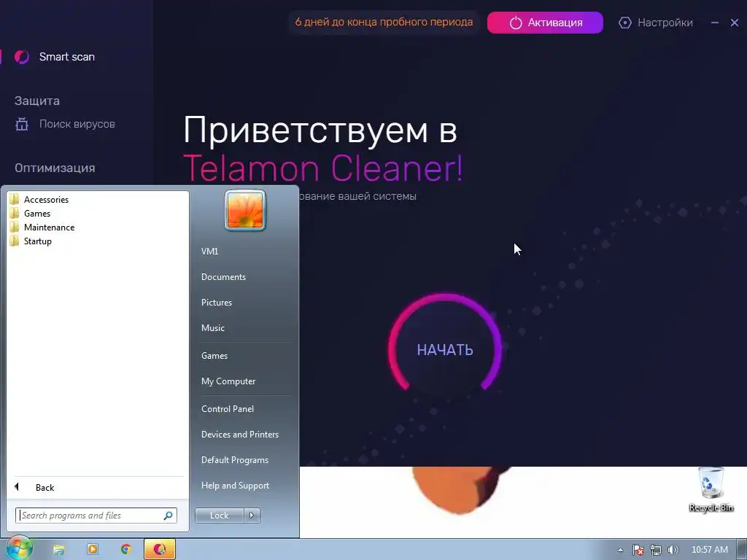
Task: Click the virus bug icon beside Поиск вирусов
Action: click(x=22, y=124)
